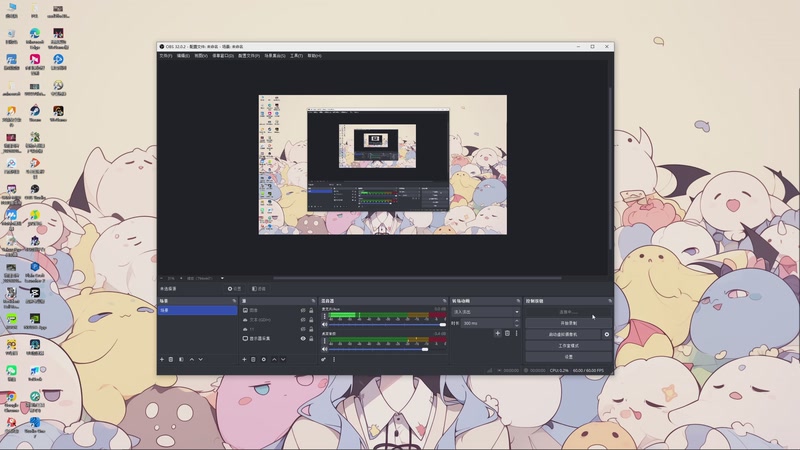
Task: Select the 场景 item in scene list
Action: coord(197,310)
